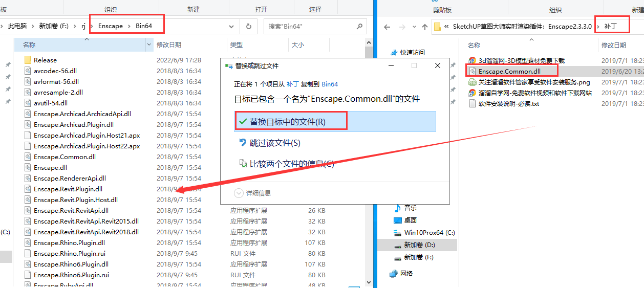The height and width of the screenshot is (288, 644).
Task: Click the Enscape breadcrumb in address bar
Action: pos(110,26)
